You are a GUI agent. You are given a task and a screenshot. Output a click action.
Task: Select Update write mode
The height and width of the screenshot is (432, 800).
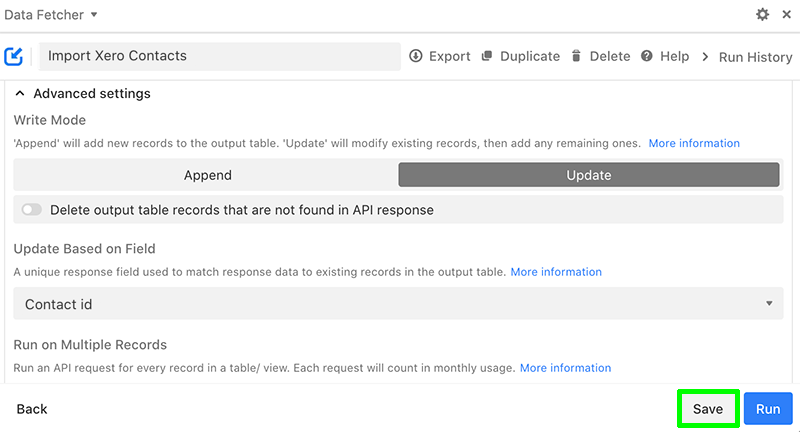589,175
